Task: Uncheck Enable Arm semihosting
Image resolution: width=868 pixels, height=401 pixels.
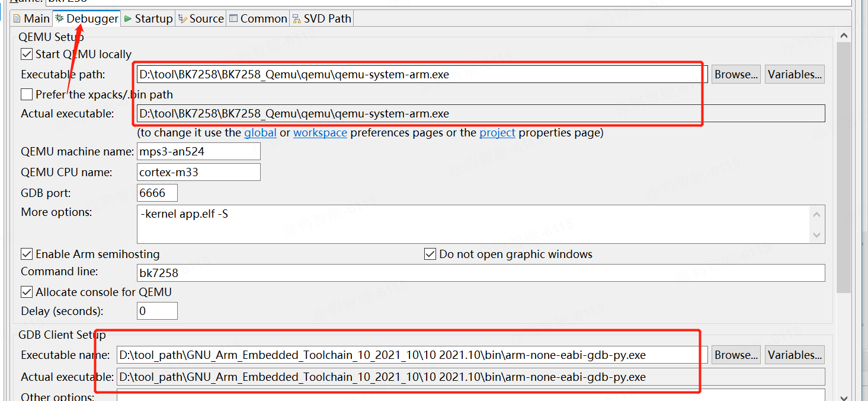Action: pyautogui.click(x=27, y=254)
